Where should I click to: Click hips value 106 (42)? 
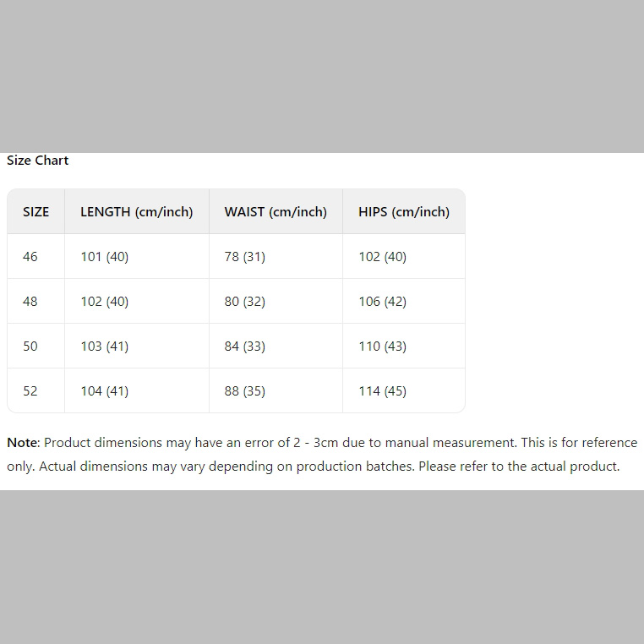pyautogui.click(x=383, y=302)
